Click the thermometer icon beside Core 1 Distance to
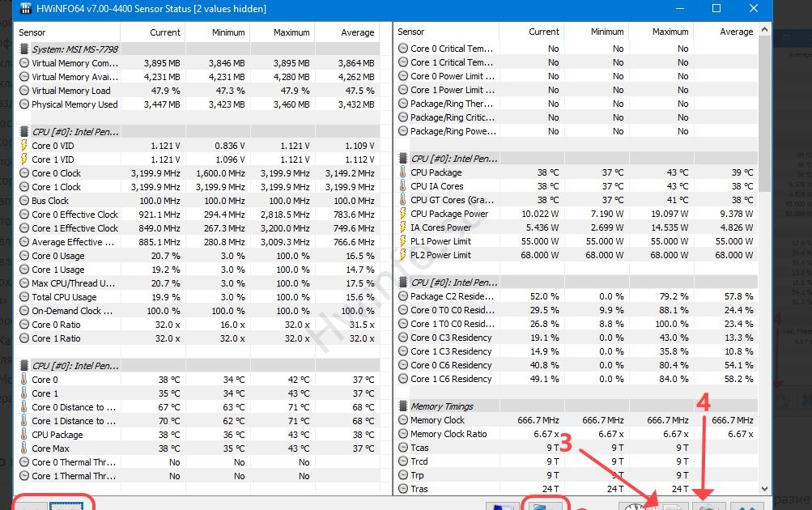The image size is (812, 510). pyautogui.click(x=23, y=421)
